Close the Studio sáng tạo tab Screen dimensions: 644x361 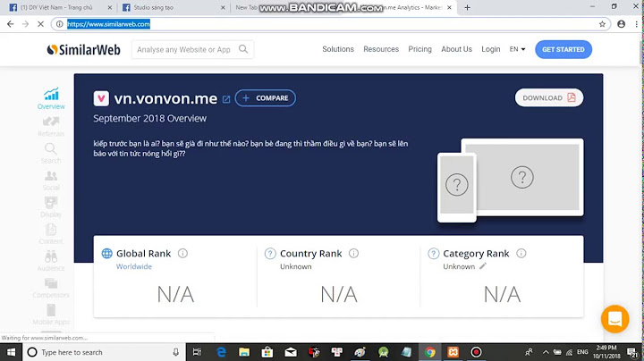click(223, 7)
